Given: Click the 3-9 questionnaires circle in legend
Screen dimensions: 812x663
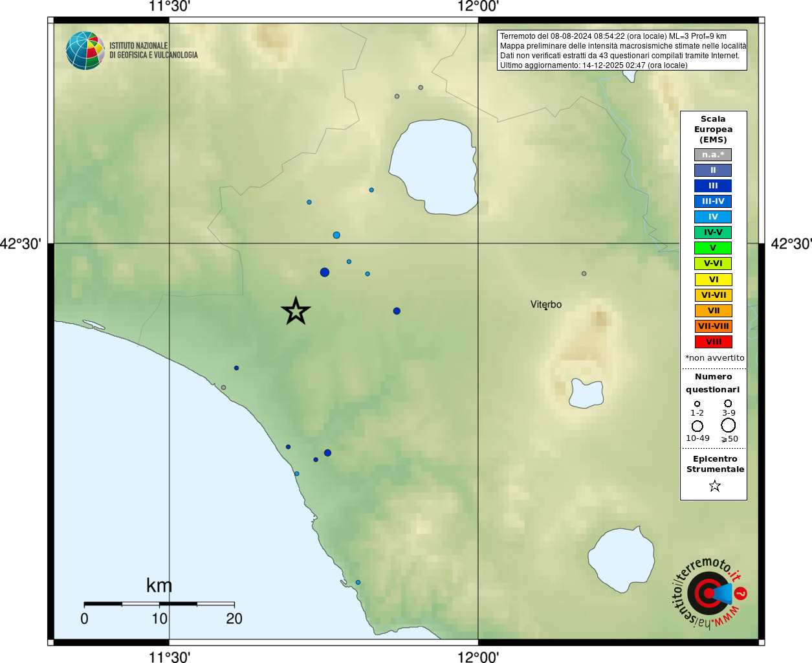Looking at the screenshot, I should click(728, 403).
